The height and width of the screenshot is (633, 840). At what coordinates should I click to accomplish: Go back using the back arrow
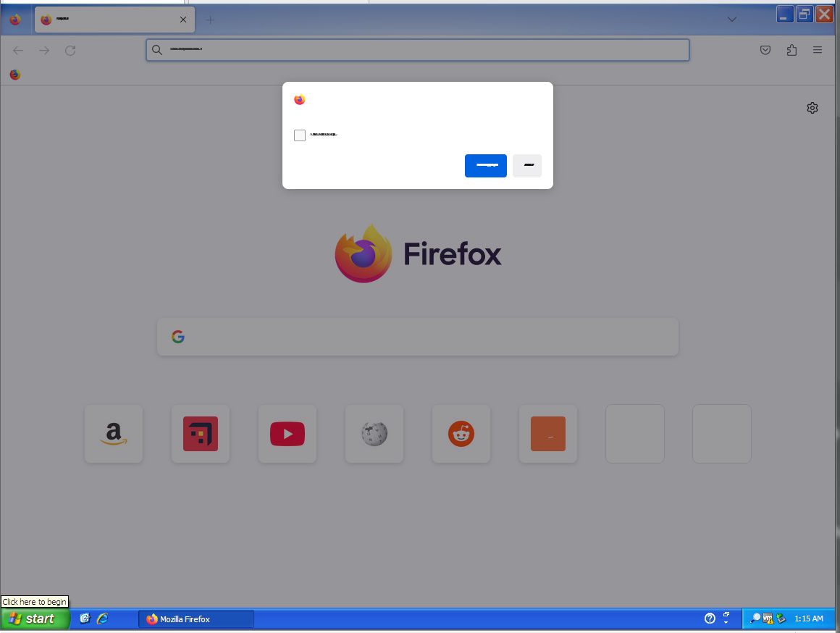18,51
